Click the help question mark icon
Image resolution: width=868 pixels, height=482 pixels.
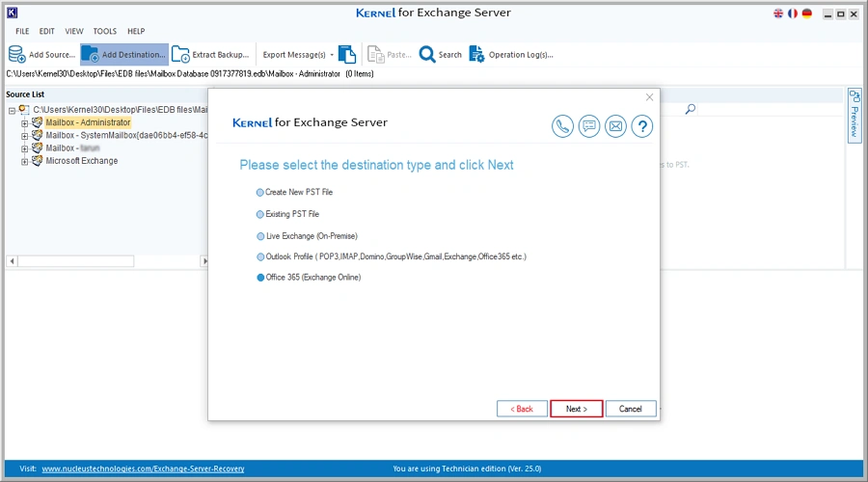tap(642, 126)
